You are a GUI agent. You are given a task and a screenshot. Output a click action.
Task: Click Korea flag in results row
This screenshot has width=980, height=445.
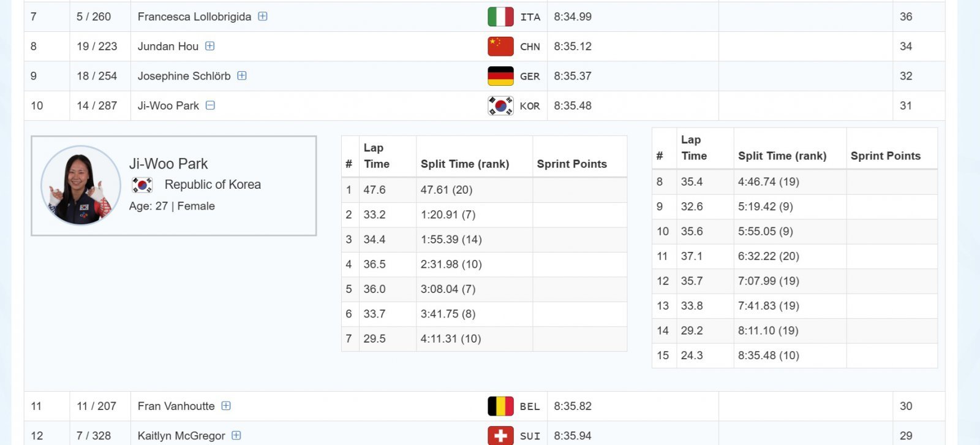[500, 106]
